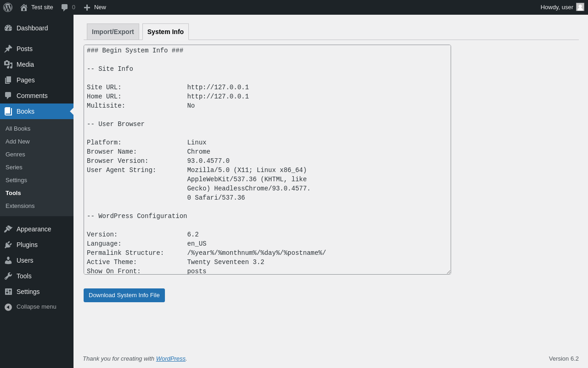Click the Posts pushpin icon
This screenshot has width=588, height=368.
[8, 49]
